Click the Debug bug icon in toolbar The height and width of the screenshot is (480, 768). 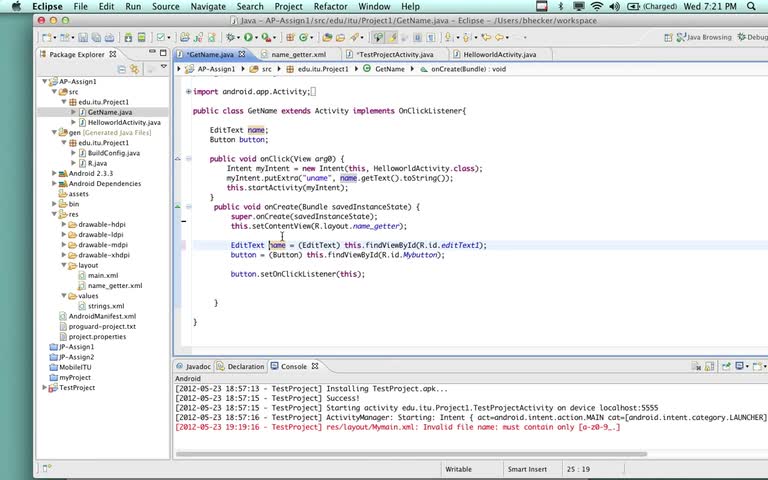click(x=230, y=37)
